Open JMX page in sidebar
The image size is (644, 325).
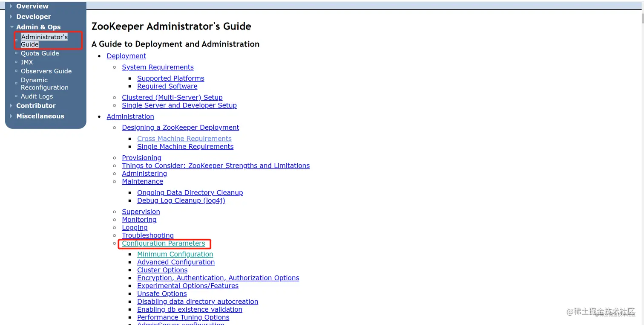point(27,62)
